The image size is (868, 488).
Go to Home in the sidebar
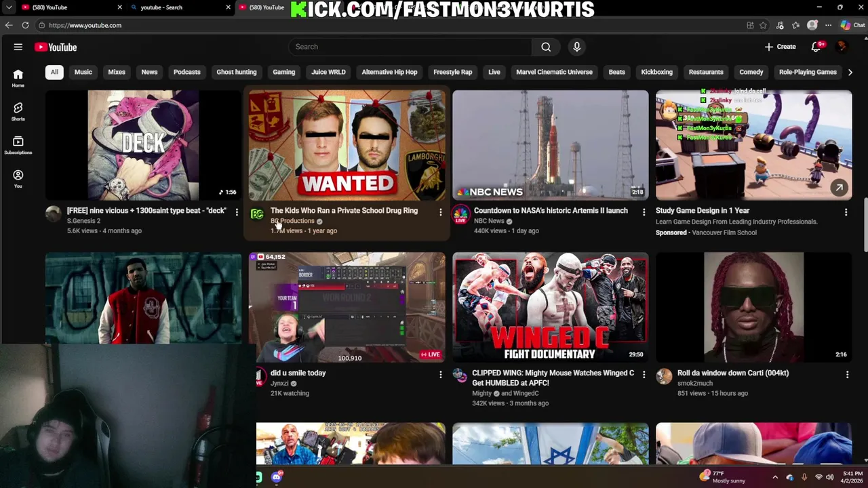click(x=18, y=79)
